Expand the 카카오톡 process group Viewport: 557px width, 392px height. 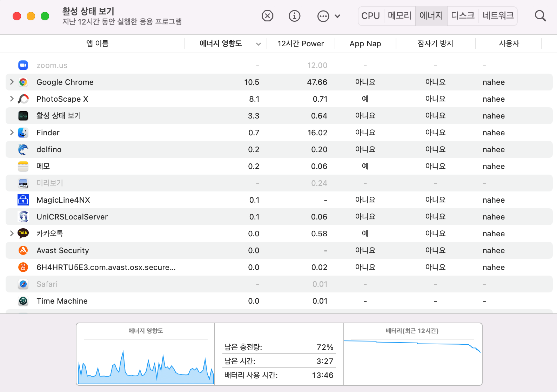click(x=12, y=234)
